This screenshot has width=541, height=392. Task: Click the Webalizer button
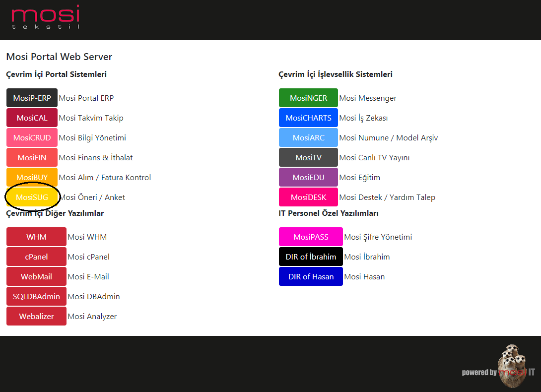tap(36, 316)
